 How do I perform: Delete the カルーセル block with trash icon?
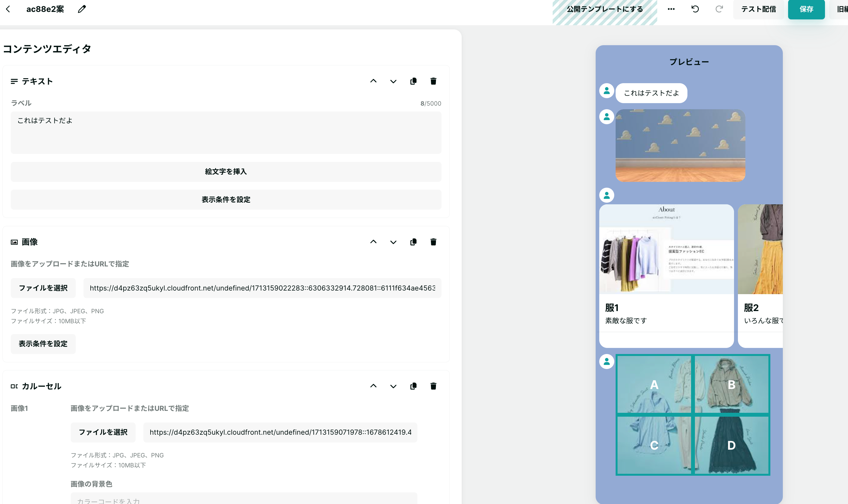tap(433, 386)
